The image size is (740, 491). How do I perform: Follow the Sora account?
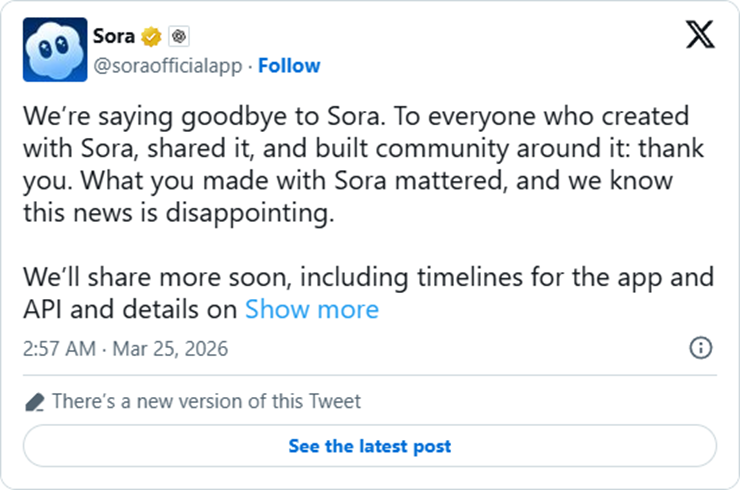(289, 66)
